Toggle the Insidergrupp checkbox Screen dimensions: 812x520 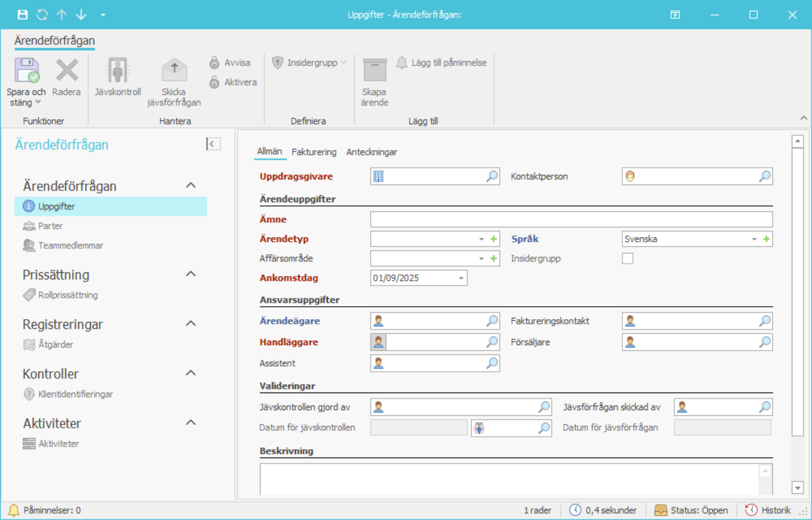628,259
